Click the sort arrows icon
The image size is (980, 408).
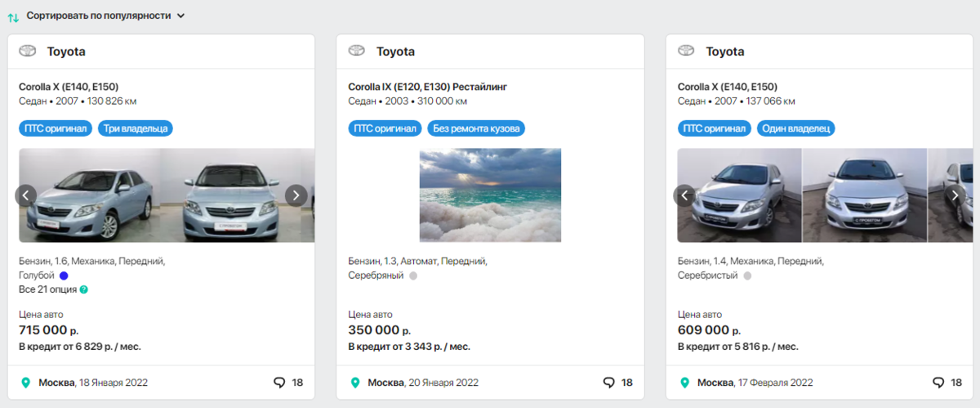pos(13,16)
